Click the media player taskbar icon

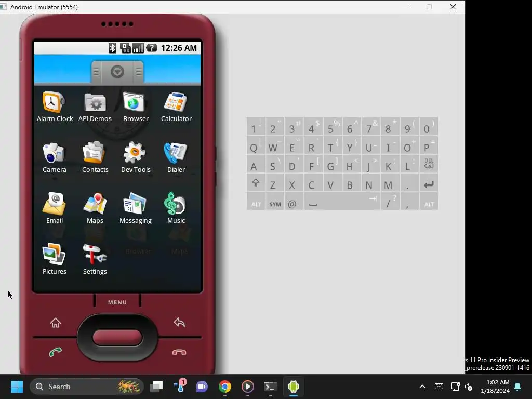(248, 387)
